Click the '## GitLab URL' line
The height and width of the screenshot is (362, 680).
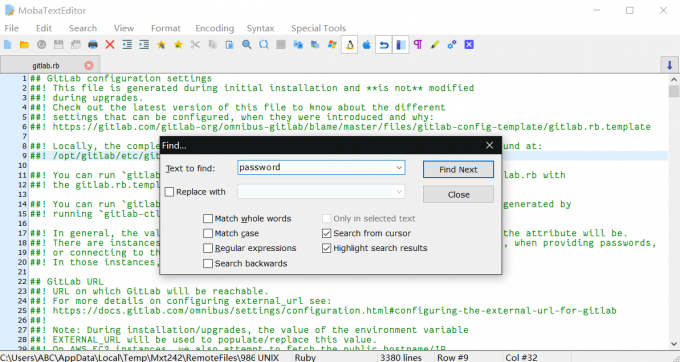66,281
